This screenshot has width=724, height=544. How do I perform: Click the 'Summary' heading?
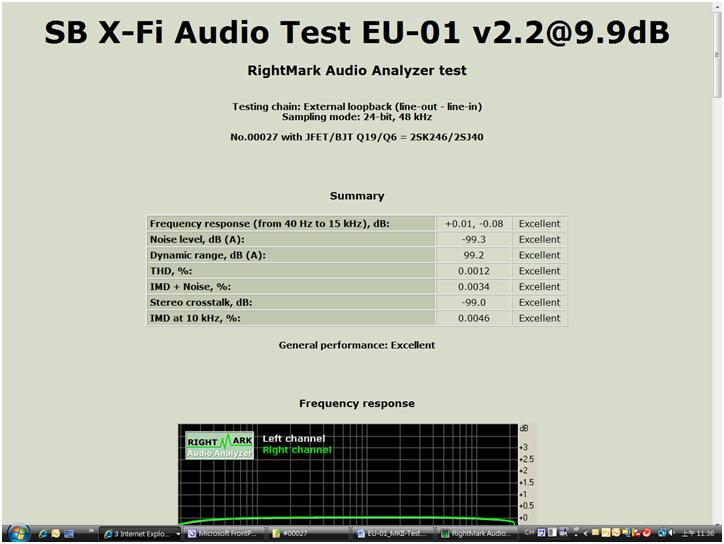[x=356, y=196]
